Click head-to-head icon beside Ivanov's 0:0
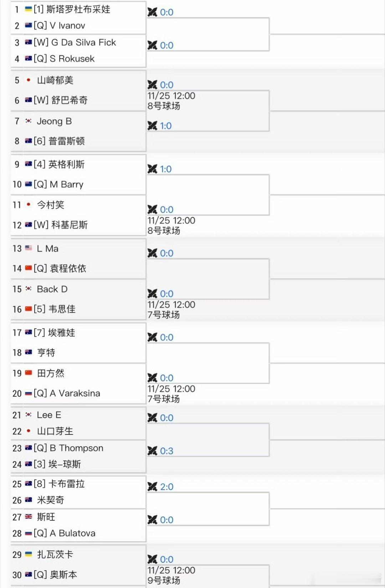Image resolution: width=385 pixels, height=588 pixels. 152,12
